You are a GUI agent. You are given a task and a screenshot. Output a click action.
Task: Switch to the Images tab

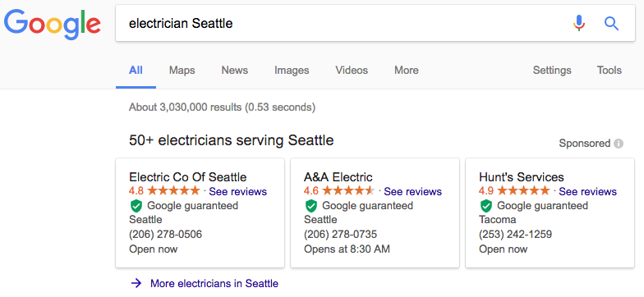292,71
